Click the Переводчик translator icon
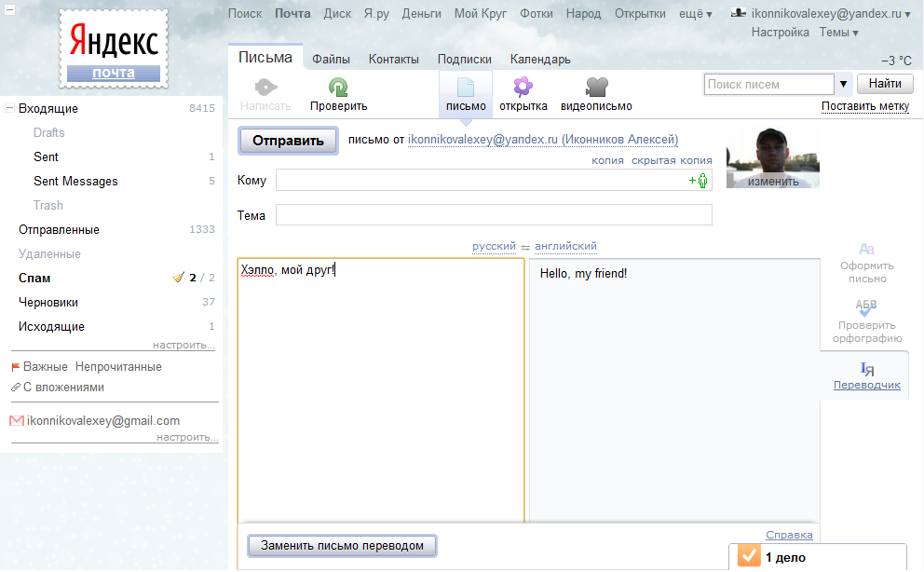Screen dimensions: 924x572 867,369
